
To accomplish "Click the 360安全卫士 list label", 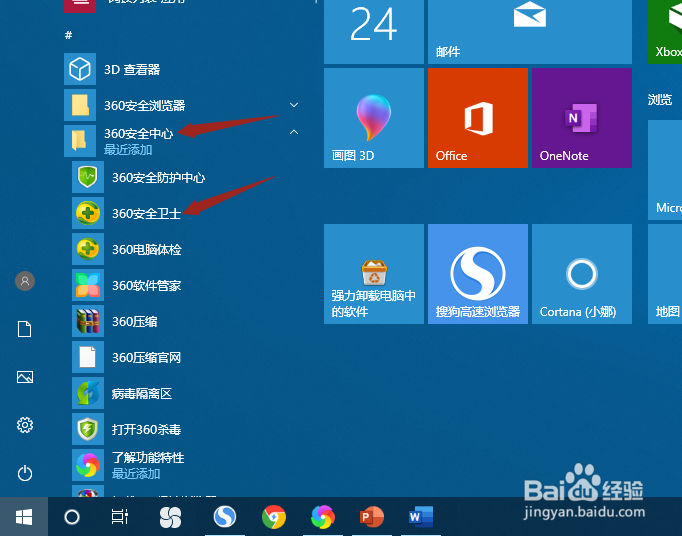I will point(147,214).
